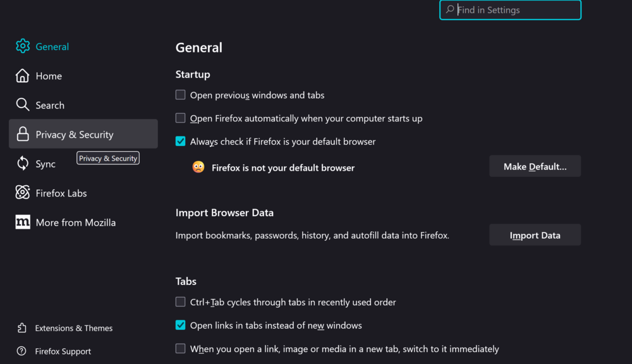Enable Open previous windows and tabs
The width and height of the screenshot is (632, 364).
[x=180, y=95]
